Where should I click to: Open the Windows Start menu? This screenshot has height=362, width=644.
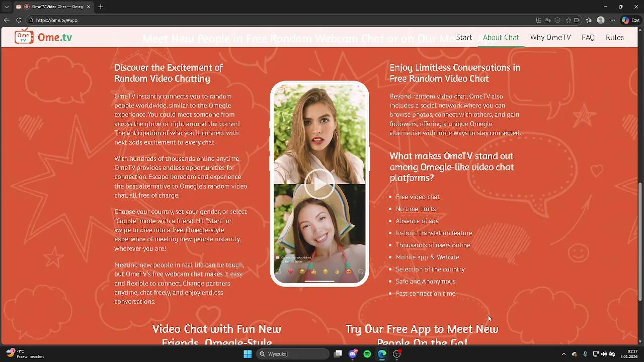[x=248, y=354]
